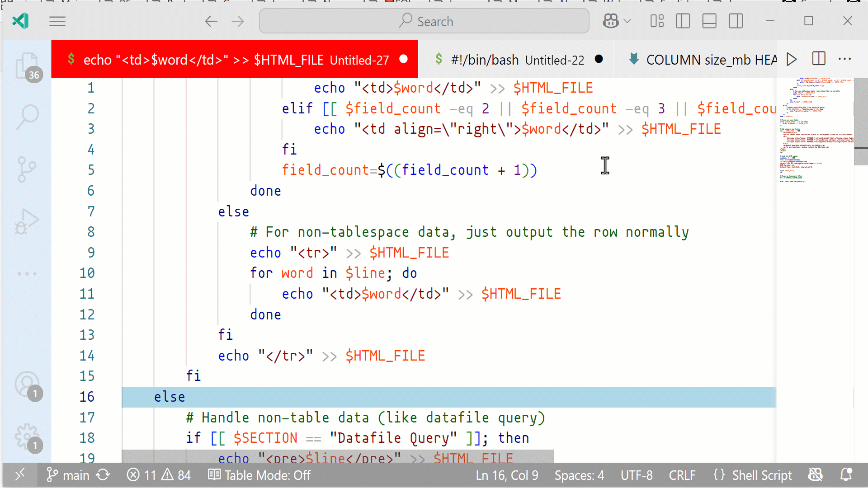Click the Search command center field
This screenshot has width=868, height=488.
click(x=424, y=21)
